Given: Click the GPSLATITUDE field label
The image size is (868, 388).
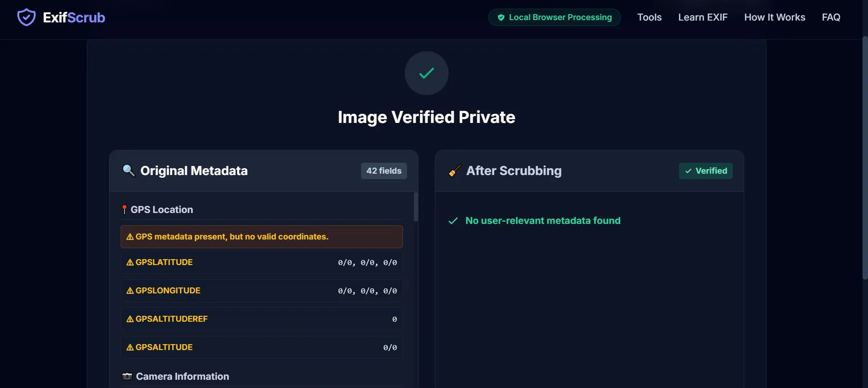Looking at the screenshot, I should pos(164,262).
